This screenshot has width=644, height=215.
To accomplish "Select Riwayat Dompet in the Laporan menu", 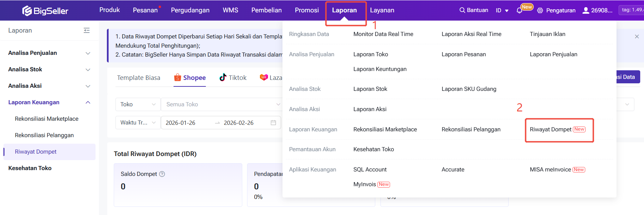I will [x=551, y=130].
